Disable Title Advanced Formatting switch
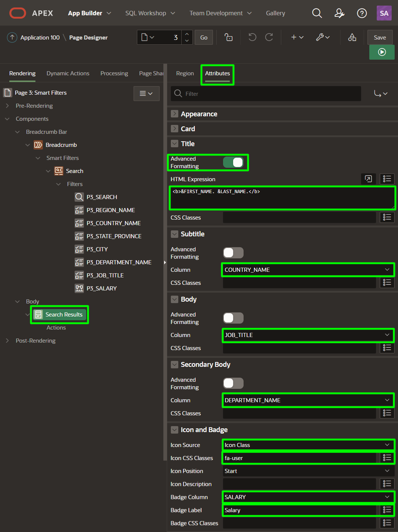Image resolution: width=398 pixels, height=532 pixels. (x=233, y=163)
